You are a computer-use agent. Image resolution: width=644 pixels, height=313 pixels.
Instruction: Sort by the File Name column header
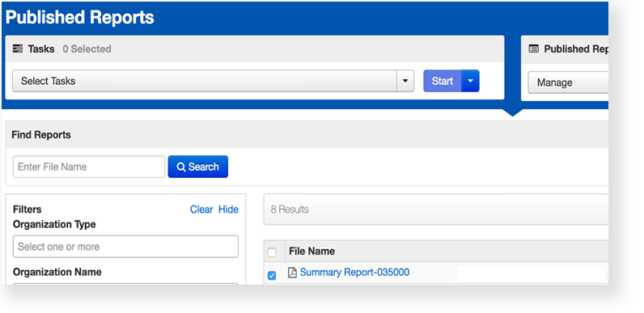click(x=311, y=251)
